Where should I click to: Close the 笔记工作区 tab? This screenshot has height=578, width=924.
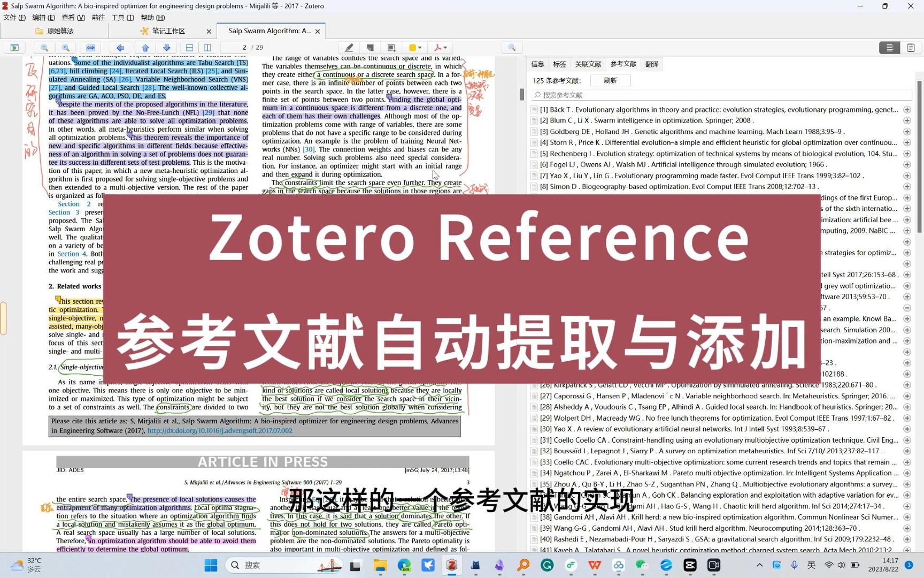tap(209, 32)
